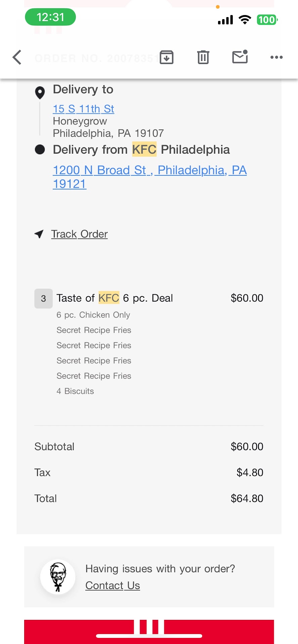Open the three-dot more options menu

pos(276,57)
